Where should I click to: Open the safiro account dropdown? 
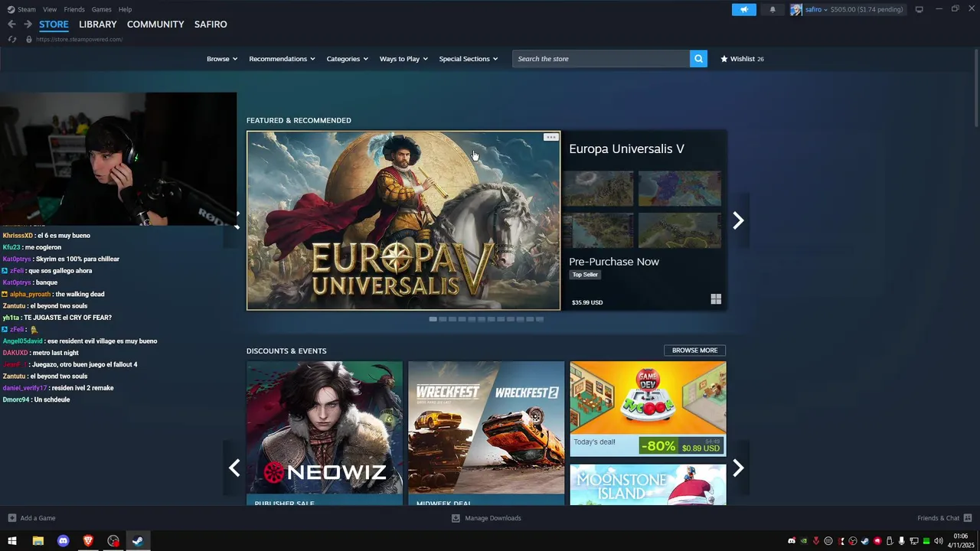click(x=815, y=9)
